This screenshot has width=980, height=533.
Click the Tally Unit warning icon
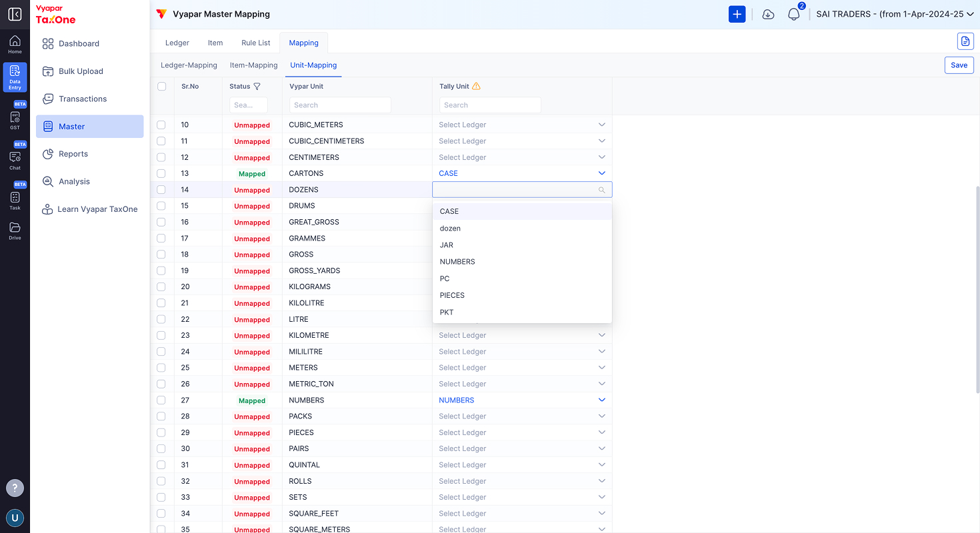476,86
